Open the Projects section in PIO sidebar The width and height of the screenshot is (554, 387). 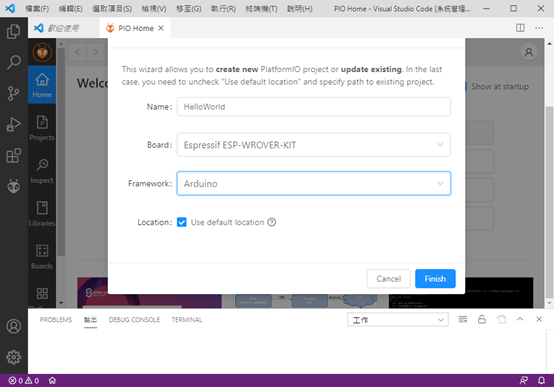[42, 128]
